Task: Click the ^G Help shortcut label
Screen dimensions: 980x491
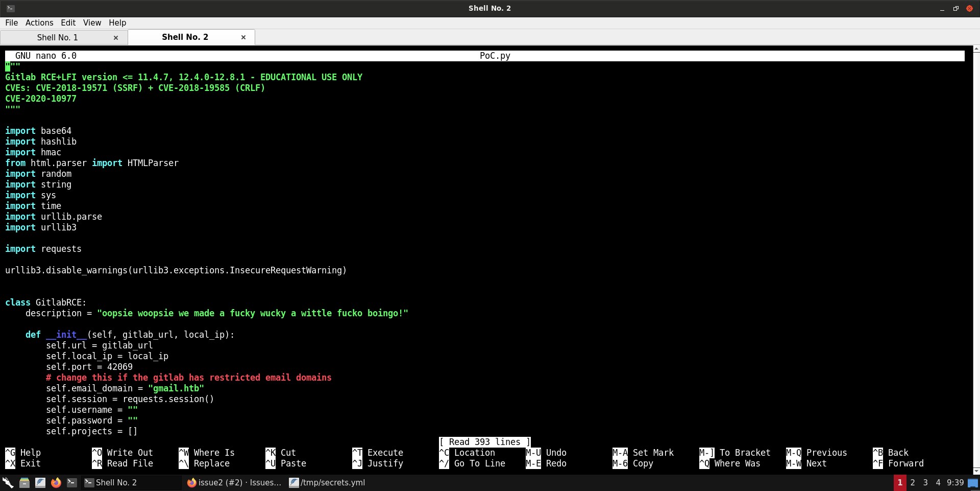Action: 23,453
